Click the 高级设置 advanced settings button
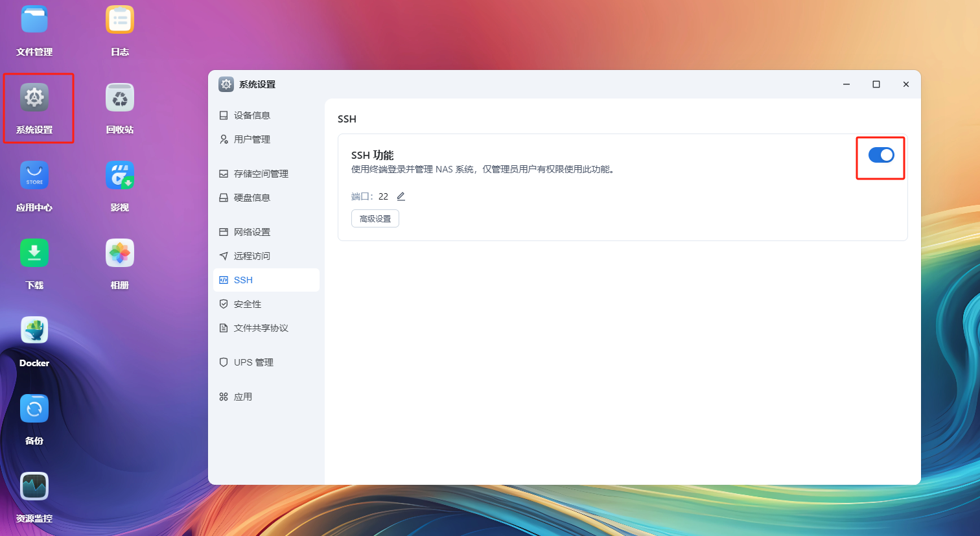This screenshot has width=980, height=536. point(375,218)
